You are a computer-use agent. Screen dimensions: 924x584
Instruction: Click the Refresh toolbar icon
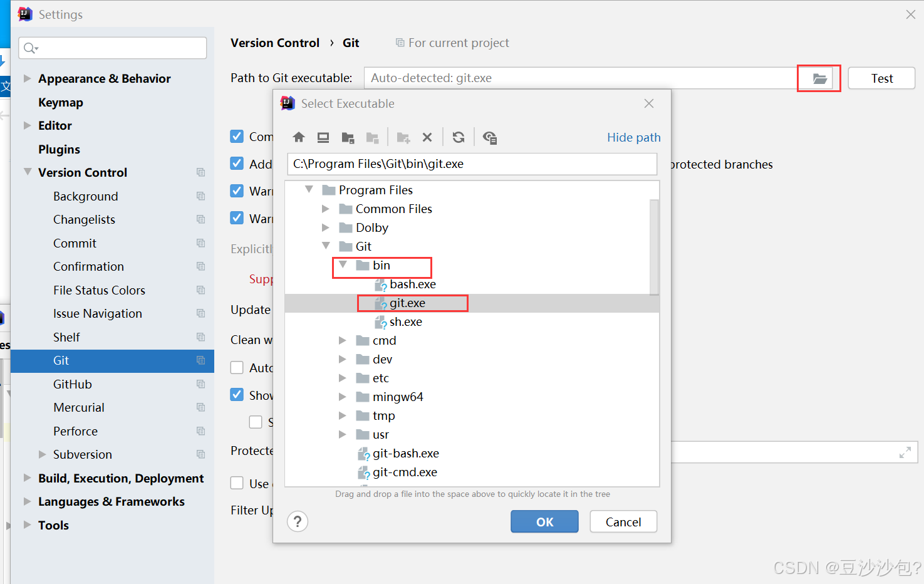point(459,137)
